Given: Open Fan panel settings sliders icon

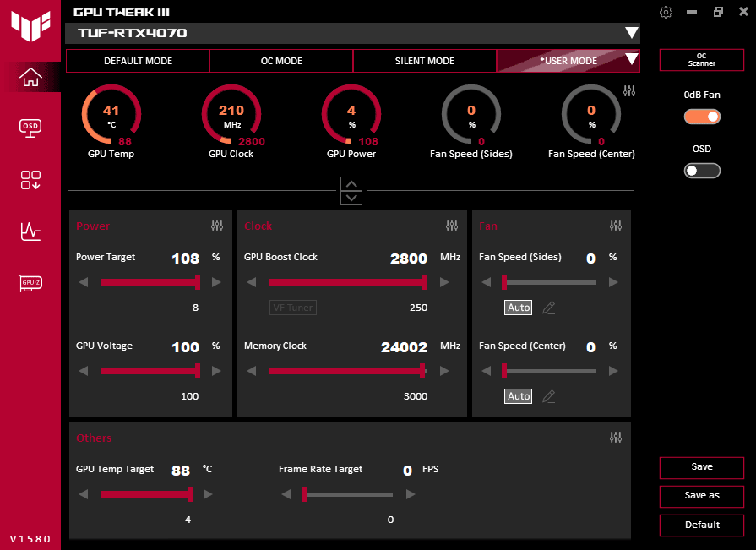Looking at the screenshot, I should coord(616,225).
